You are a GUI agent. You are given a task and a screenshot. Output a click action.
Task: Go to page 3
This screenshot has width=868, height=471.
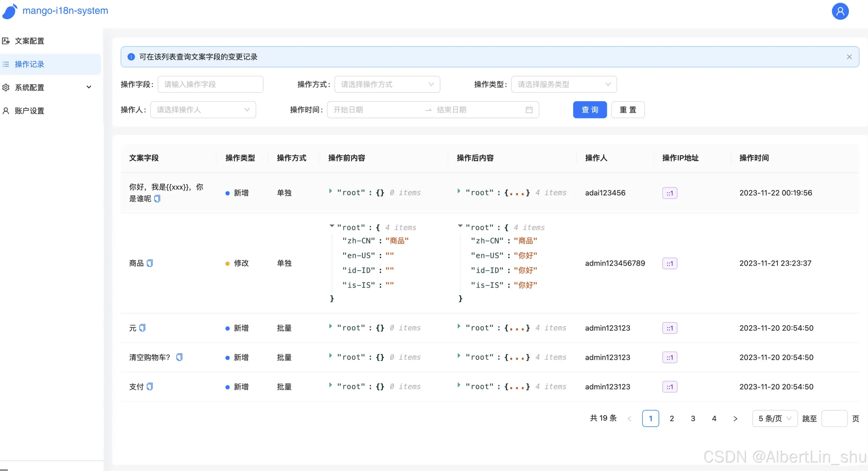[x=693, y=418]
